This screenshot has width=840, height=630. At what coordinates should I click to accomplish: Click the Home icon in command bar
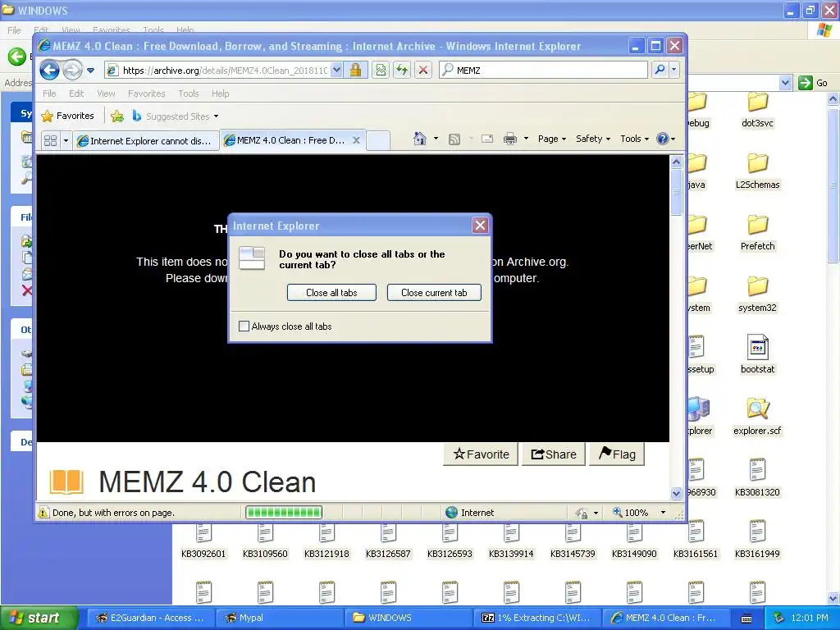click(419, 139)
